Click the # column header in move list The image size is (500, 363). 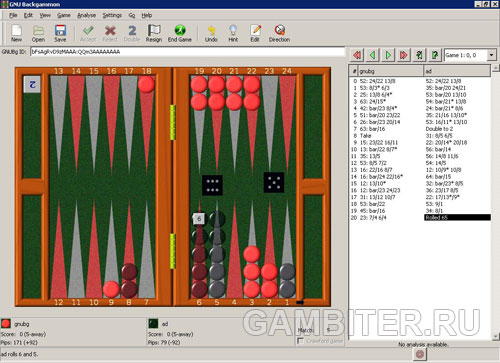tap(354, 71)
